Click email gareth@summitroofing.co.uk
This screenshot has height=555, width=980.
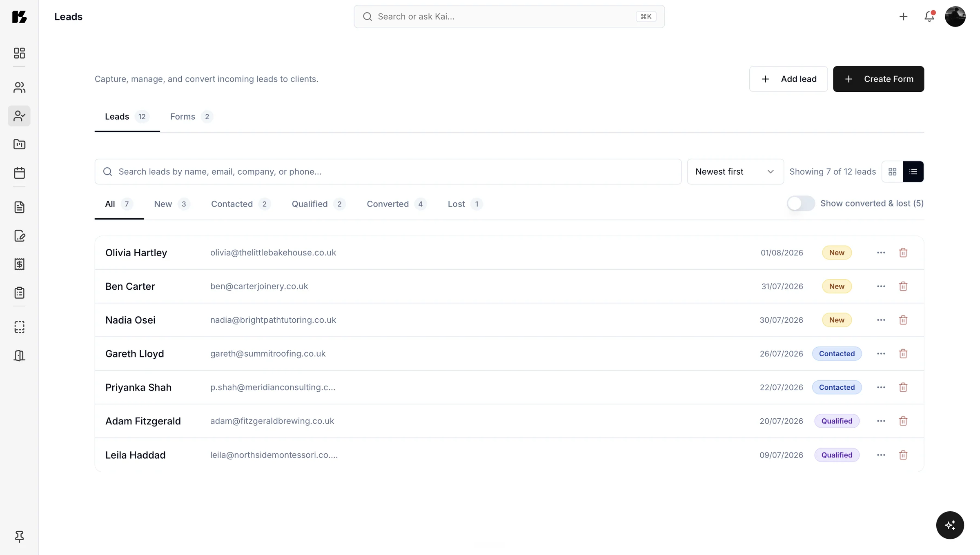268,353
